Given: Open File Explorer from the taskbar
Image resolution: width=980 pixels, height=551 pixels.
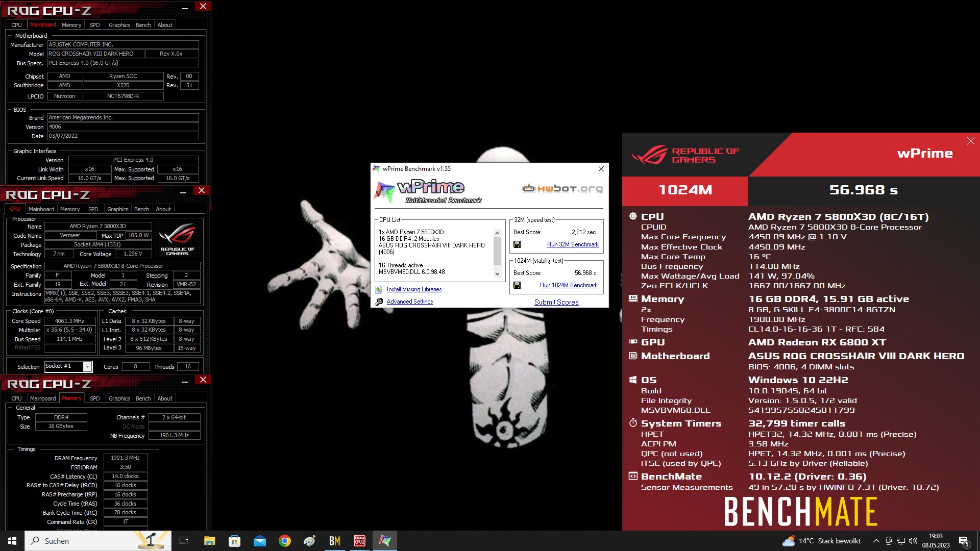Looking at the screenshot, I should click(x=209, y=541).
